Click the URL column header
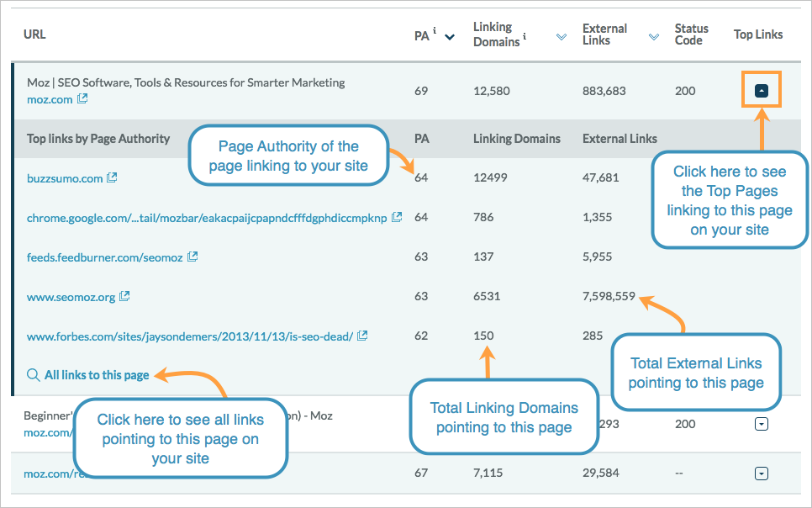812x508 pixels. tap(34, 34)
